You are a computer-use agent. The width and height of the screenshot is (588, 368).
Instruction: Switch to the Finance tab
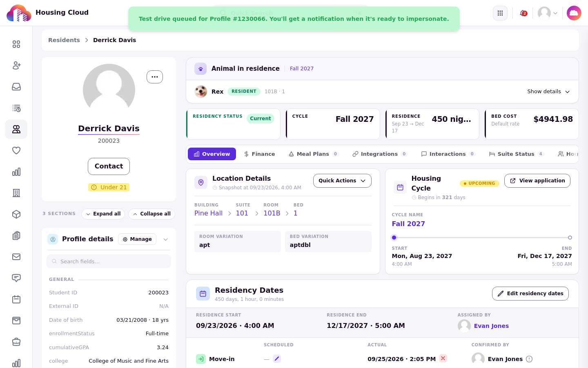point(259,154)
